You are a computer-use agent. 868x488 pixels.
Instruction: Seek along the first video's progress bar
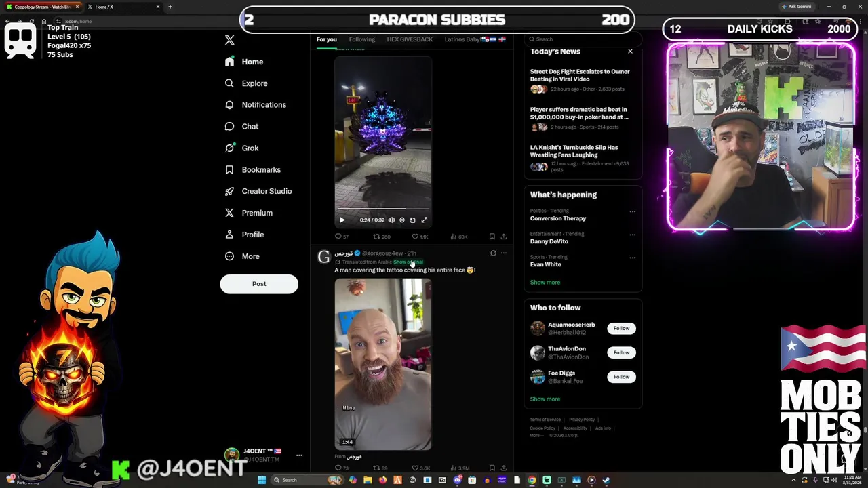tap(383, 209)
